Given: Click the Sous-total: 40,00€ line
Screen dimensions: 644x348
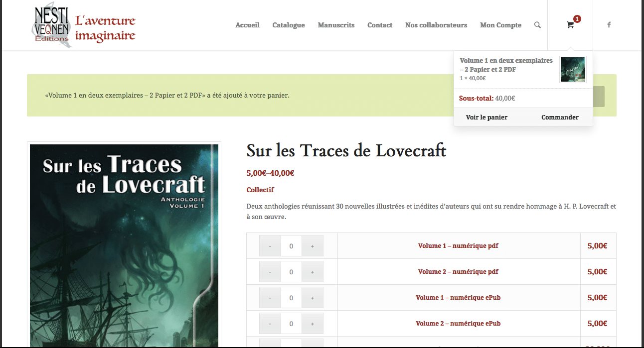Looking at the screenshot, I should click(x=487, y=98).
